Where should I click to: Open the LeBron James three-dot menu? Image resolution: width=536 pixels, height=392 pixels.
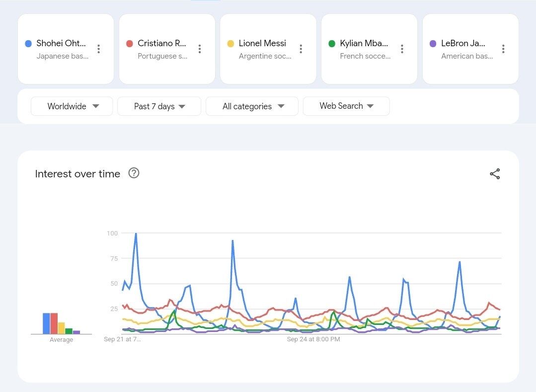(x=503, y=49)
